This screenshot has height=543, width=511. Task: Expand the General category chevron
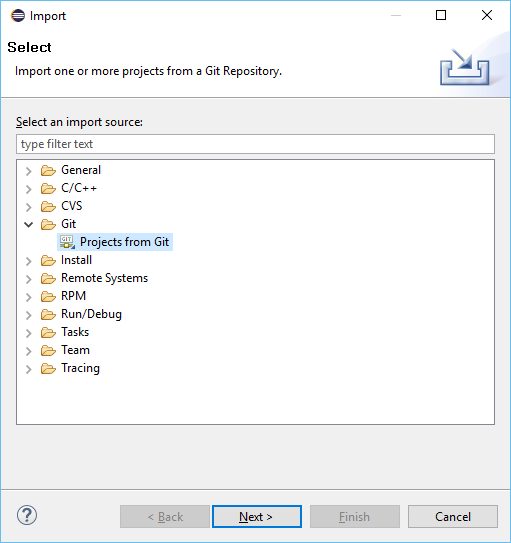[x=28, y=171]
